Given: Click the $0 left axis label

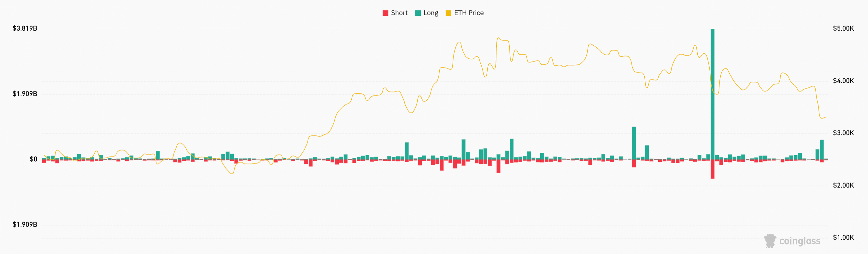Looking at the screenshot, I should coord(33,159).
